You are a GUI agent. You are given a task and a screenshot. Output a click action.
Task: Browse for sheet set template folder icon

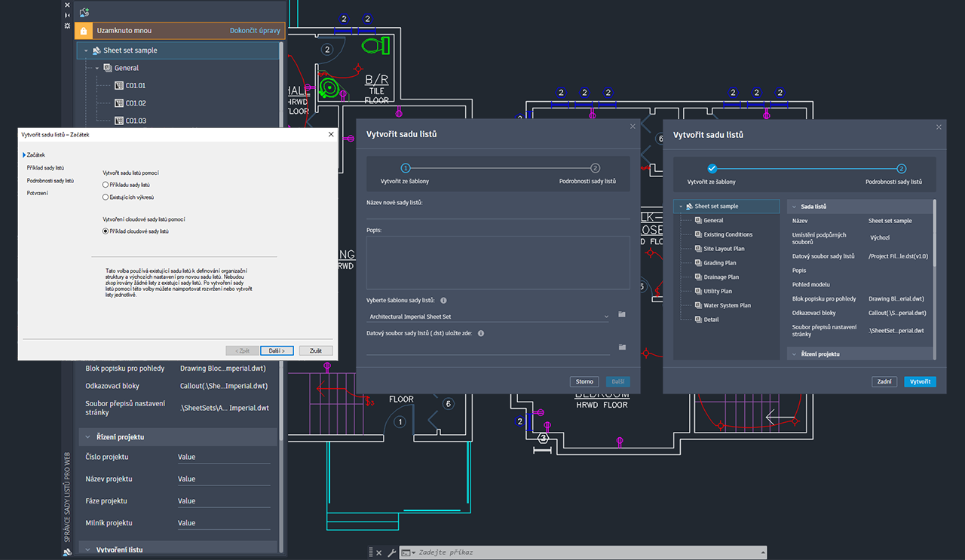point(622,314)
